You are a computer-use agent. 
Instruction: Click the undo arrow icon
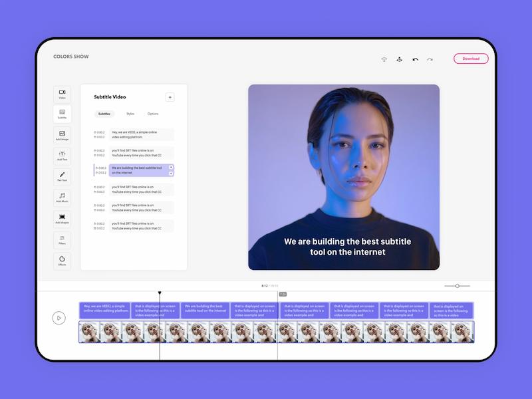click(416, 59)
